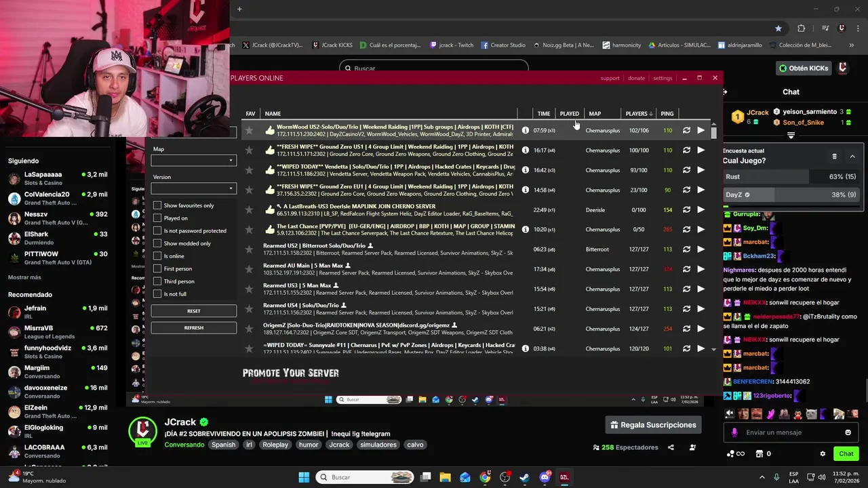Open info for WormWood US2 server

pos(525,130)
